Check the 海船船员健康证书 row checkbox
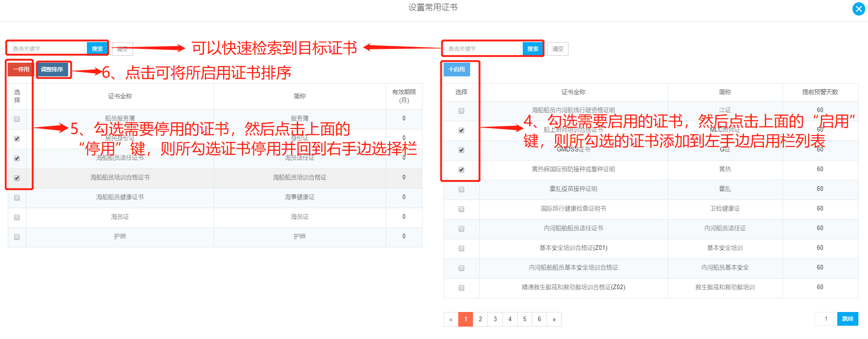 point(17,198)
